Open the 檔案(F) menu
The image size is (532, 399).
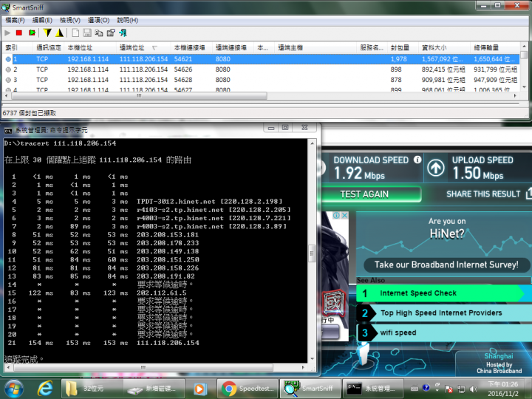[x=15, y=20]
